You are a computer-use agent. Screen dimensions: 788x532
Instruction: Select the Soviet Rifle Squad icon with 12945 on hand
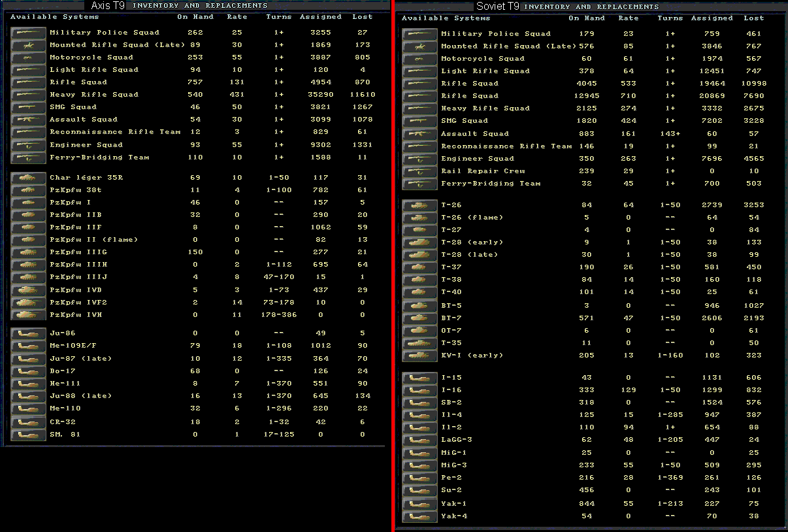click(x=419, y=96)
